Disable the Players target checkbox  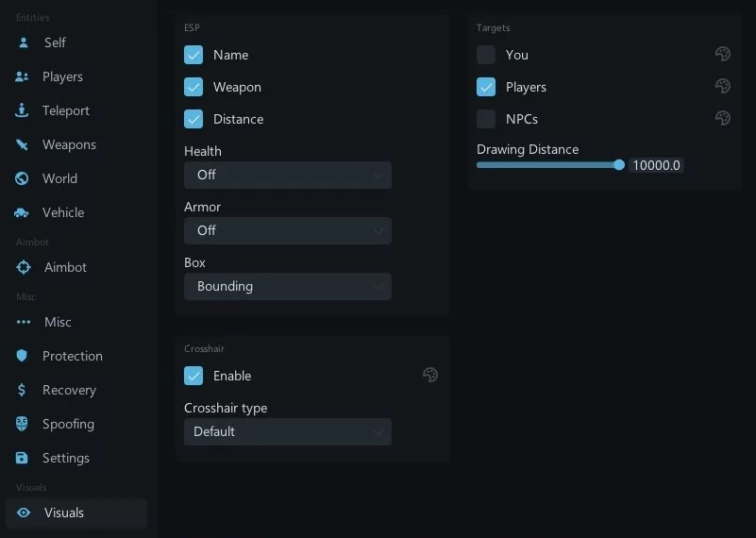486,87
